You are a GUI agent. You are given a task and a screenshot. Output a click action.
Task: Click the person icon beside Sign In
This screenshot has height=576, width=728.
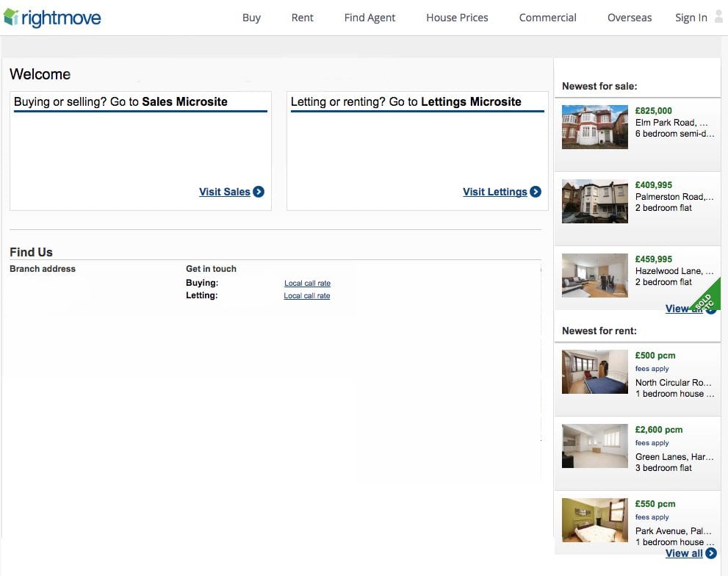tap(718, 16)
